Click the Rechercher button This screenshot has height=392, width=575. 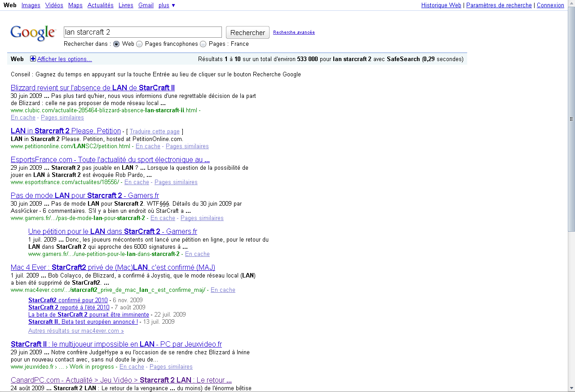click(x=248, y=32)
